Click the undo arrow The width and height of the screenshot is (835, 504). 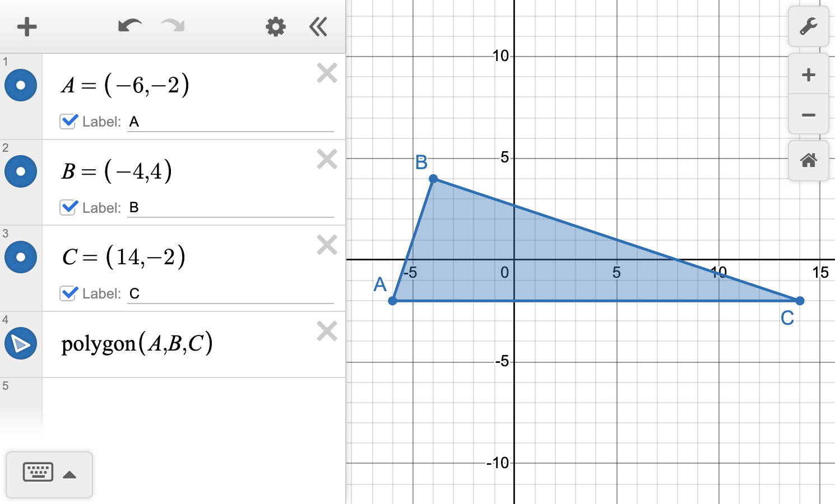pos(129,26)
